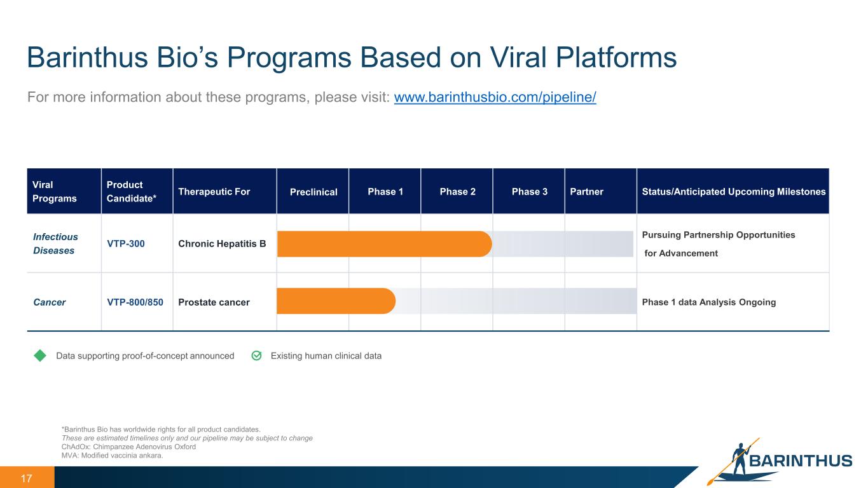This screenshot has height=488, width=868.
Task: Click the slide title heading
Action: click(x=351, y=58)
